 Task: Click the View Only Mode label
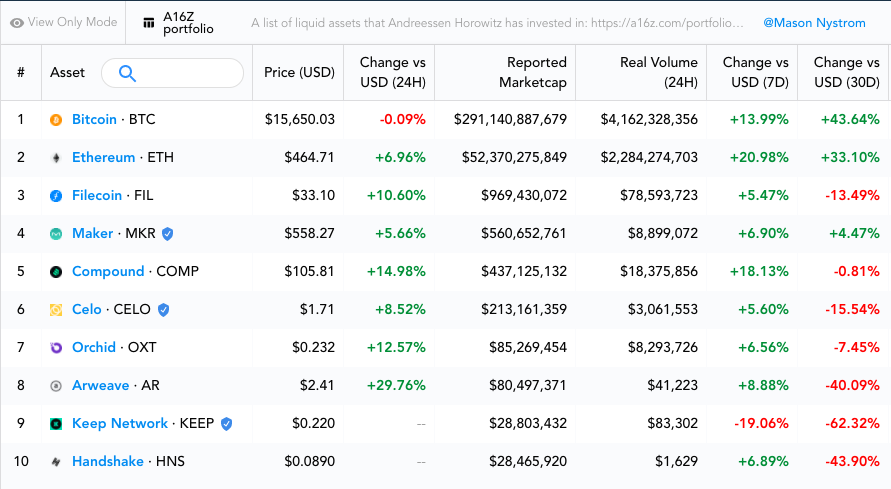(x=72, y=22)
